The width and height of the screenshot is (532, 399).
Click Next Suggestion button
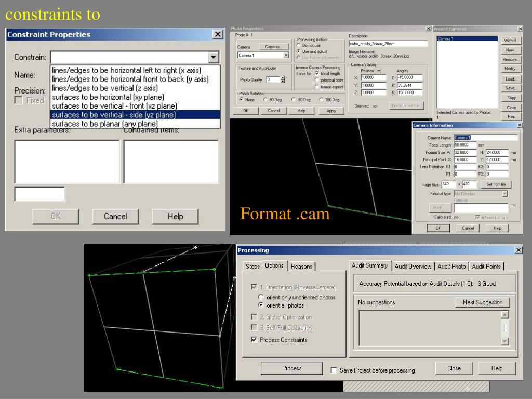click(x=483, y=302)
